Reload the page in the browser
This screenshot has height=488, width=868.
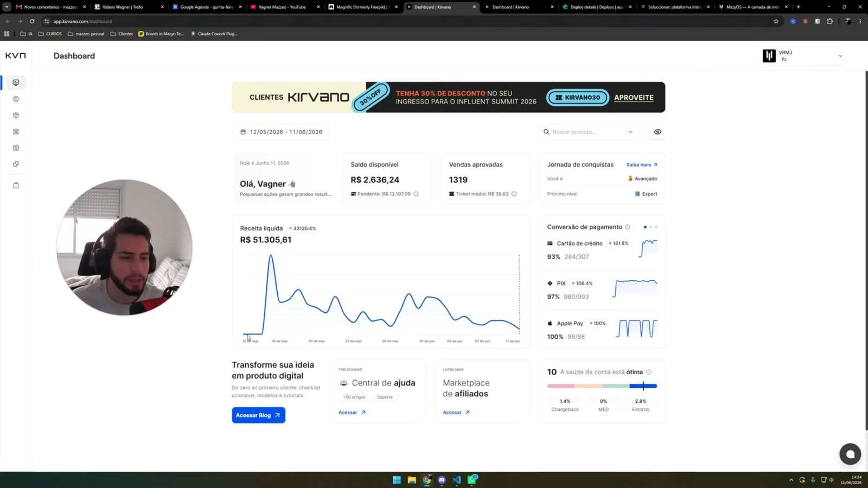coord(32,21)
